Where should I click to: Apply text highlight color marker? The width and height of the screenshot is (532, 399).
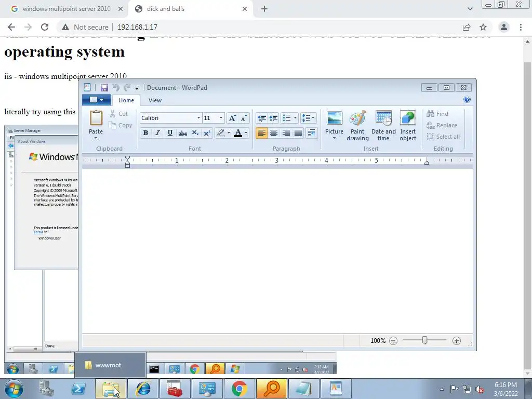click(220, 133)
